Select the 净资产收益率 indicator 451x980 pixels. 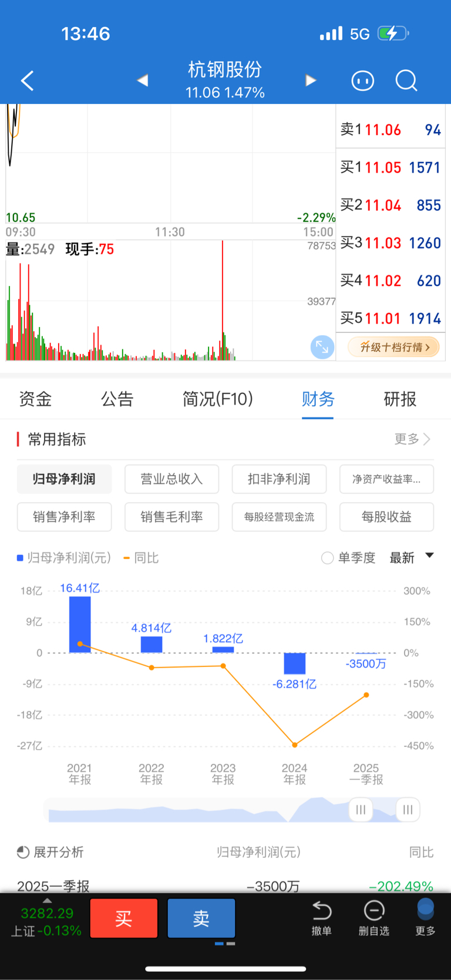[x=386, y=479]
